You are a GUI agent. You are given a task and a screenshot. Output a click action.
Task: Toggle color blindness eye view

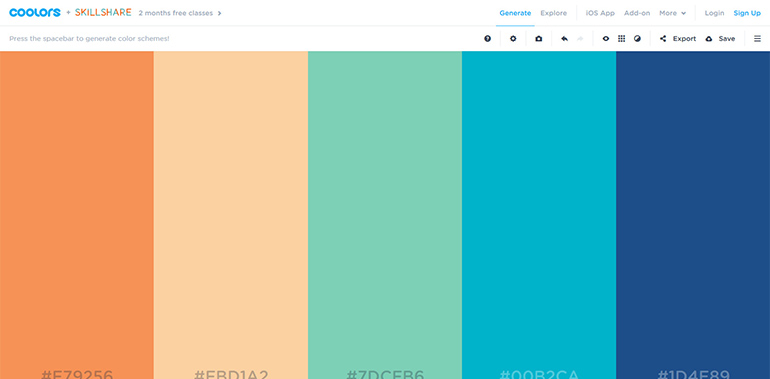tap(605, 38)
